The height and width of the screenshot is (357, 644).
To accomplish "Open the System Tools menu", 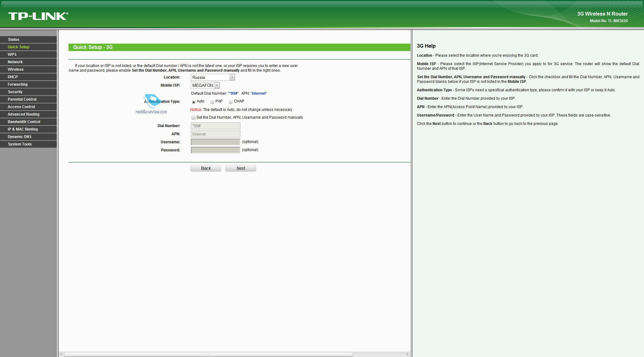I will [x=20, y=144].
